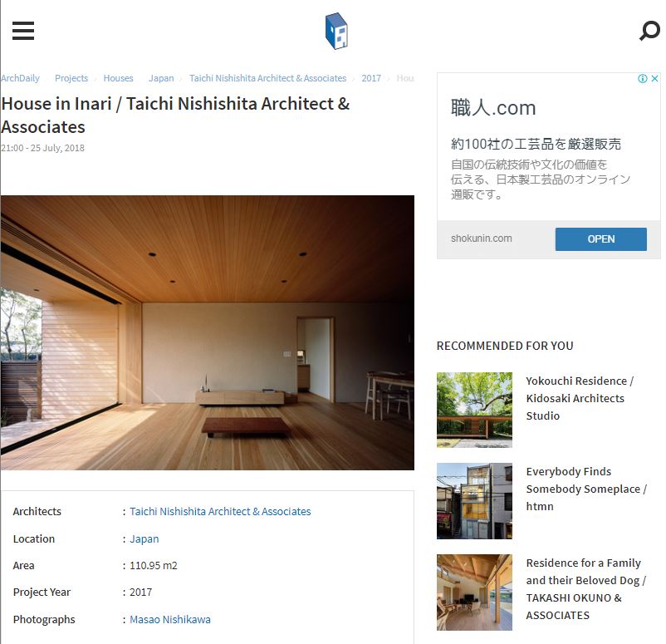This screenshot has width=666, height=644.
Task: View the htmn building thumbnail
Action: [x=474, y=501]
